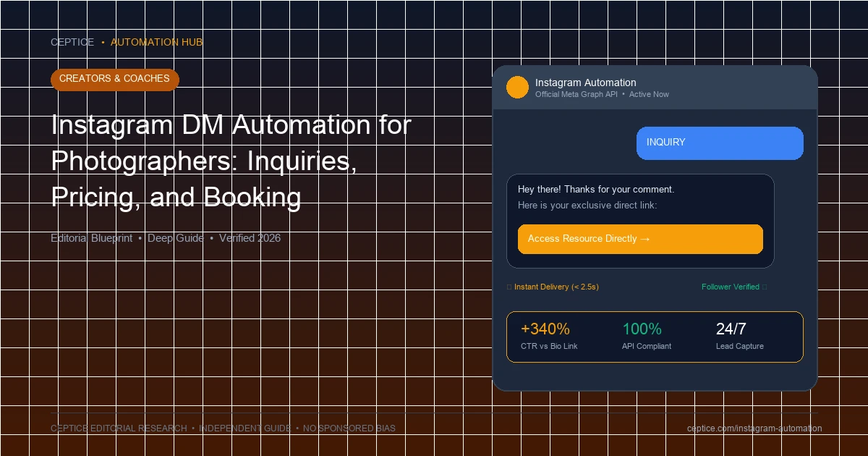The height and width of the screenshot is (456, 868).
Task: Click the Active Now status text
Action: pyautogui.click(x=649, y=94)
